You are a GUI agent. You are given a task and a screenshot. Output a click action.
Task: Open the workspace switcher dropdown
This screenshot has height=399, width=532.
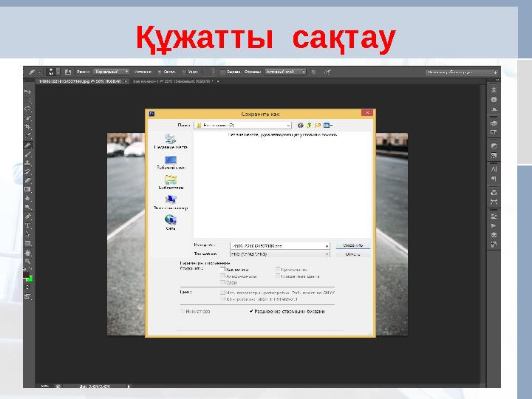click(x=461, y=72)
